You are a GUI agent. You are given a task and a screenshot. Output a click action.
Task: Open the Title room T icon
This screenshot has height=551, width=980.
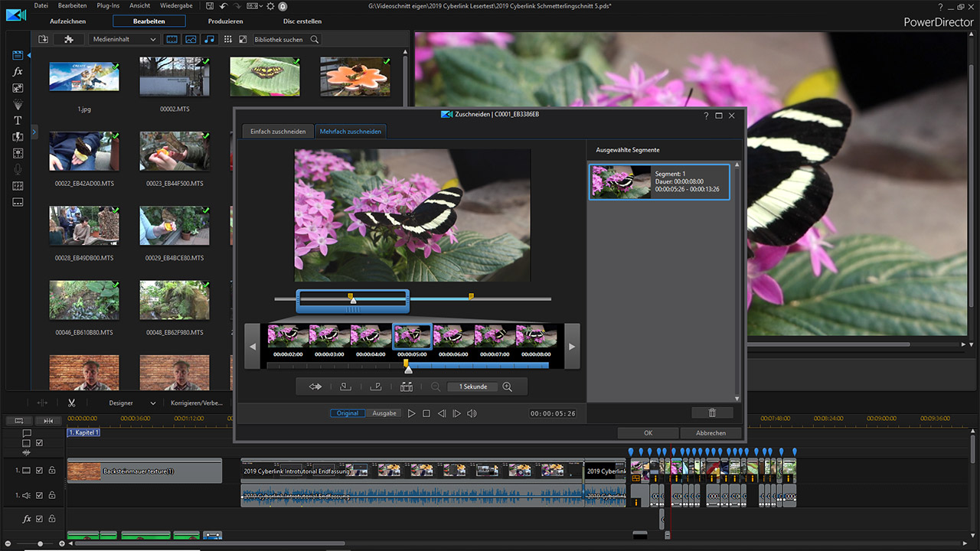tap(18, 121)
